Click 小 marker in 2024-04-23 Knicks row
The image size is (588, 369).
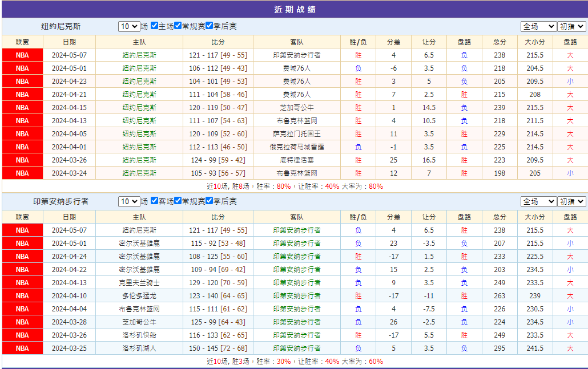coord(570,82)
